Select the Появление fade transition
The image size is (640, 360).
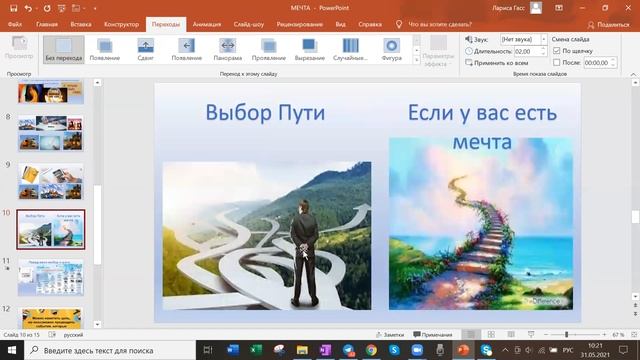[x=105, y=49]
